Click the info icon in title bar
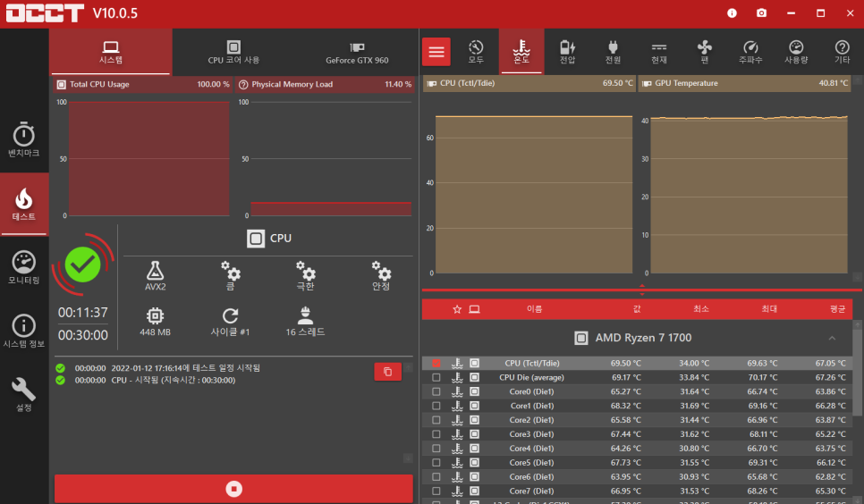The width and height of the screenshot is (864, 504). pos(732,13)
